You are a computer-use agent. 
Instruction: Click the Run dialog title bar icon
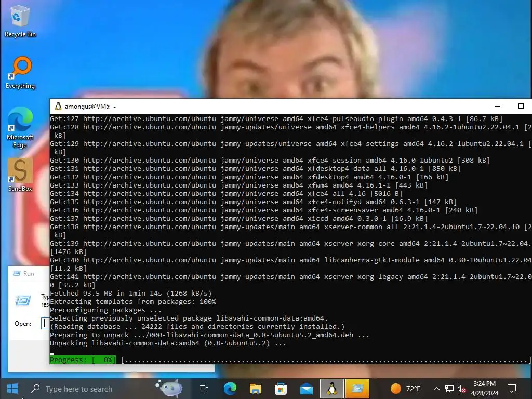coord(16,273)
